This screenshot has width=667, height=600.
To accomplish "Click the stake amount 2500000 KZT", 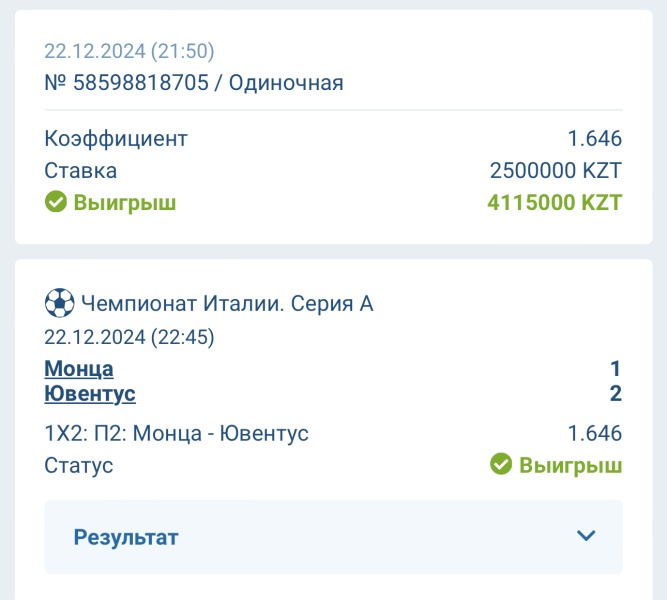I will [x=556, y=170].
